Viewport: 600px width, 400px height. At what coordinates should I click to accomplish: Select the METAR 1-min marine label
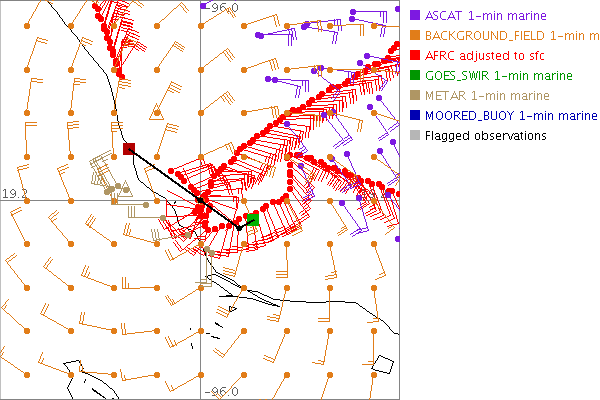487,95
